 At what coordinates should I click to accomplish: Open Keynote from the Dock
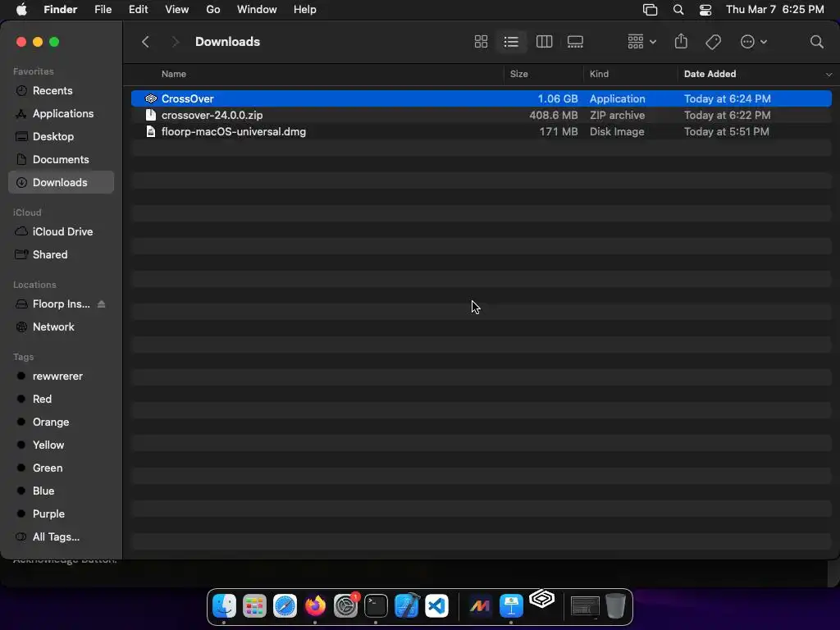[x=512, y=606]
